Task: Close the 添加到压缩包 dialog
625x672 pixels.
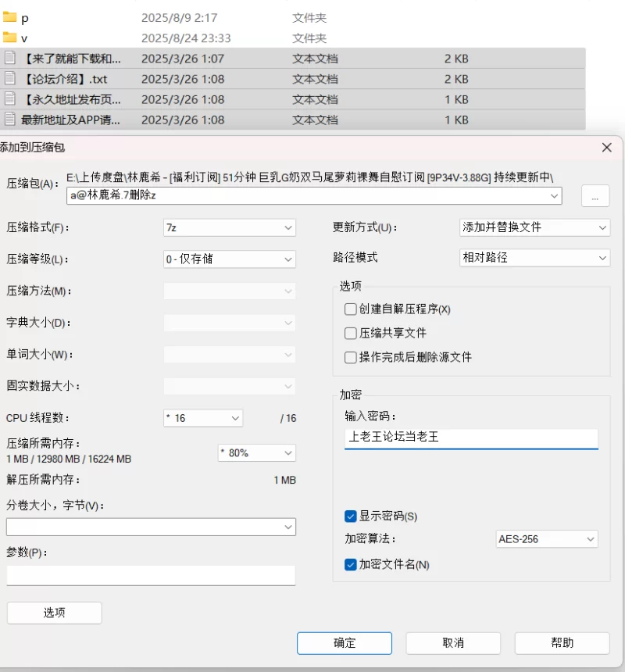Action: point(606,148)
